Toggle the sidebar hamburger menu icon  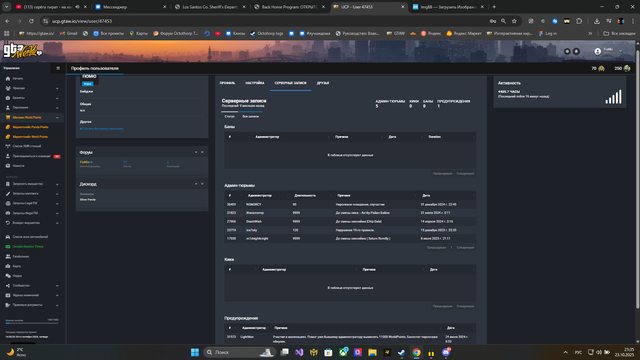point(58,68)
